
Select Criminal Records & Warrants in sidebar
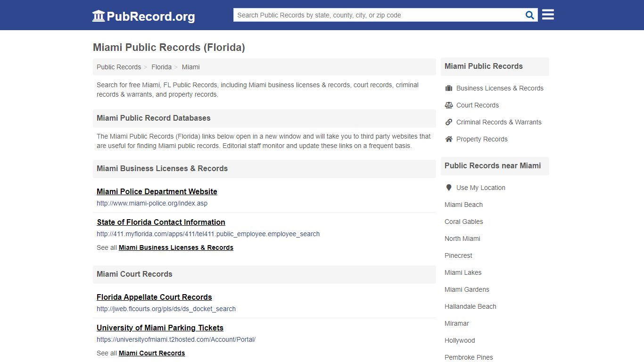click(x=499, y=122)
